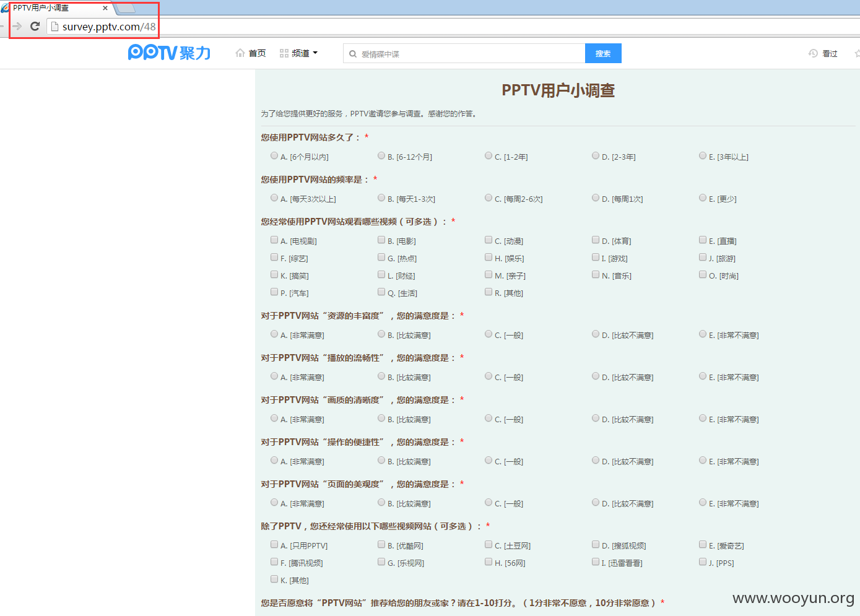The image size is (860, 616).
Task: Focus the video search input field
Action: 464,53
